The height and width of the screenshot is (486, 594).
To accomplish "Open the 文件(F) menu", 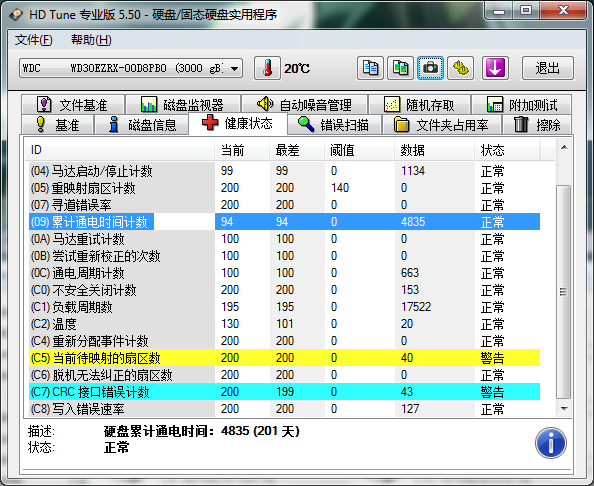I will (33, 40).
